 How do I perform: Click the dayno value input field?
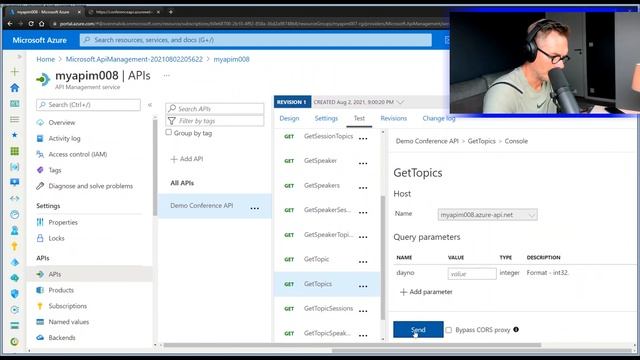coord(472,273)
